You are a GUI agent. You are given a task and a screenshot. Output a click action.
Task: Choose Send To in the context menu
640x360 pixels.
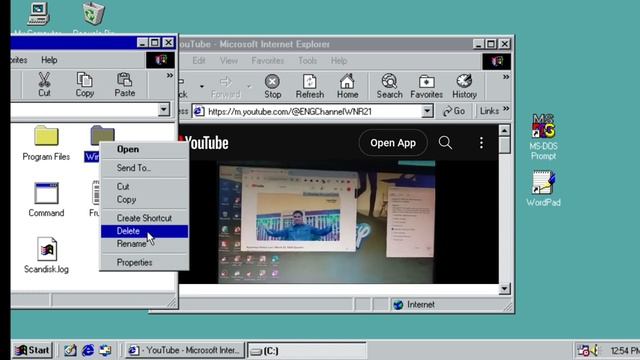[x=144, y=168]
